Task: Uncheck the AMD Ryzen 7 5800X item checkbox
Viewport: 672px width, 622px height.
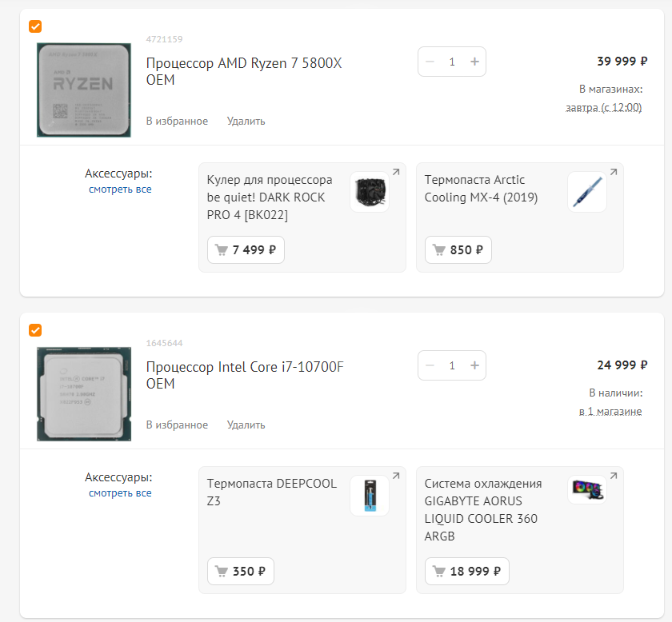Action: click(x=35, y=26)
